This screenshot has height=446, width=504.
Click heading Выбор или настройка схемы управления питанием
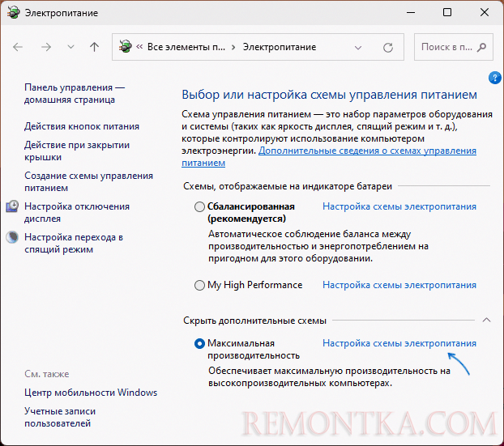329,95
